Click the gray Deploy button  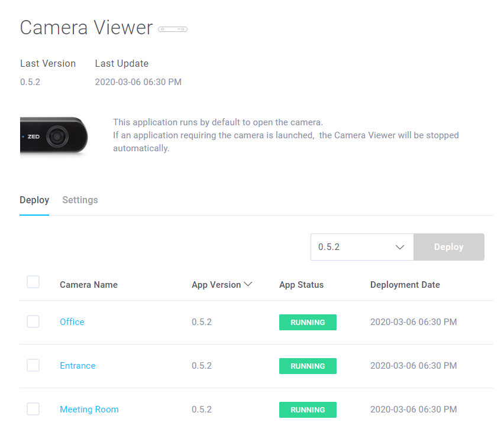coord(449,247)
